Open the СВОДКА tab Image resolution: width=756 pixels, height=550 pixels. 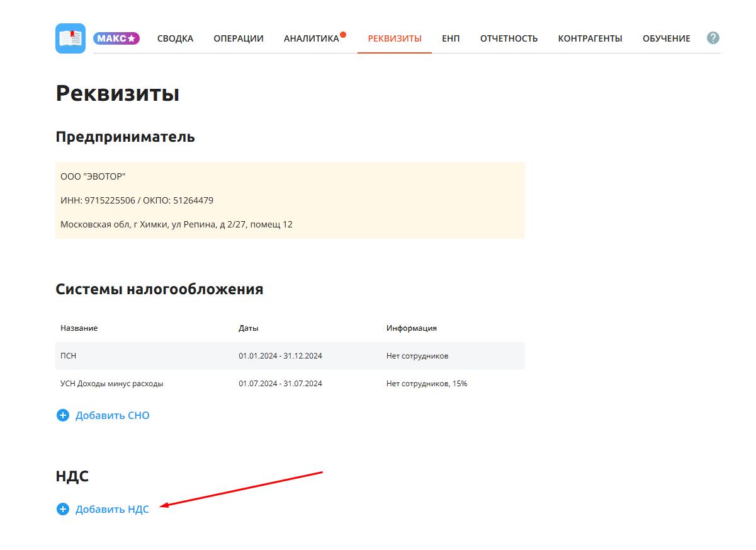pos(175,38)
